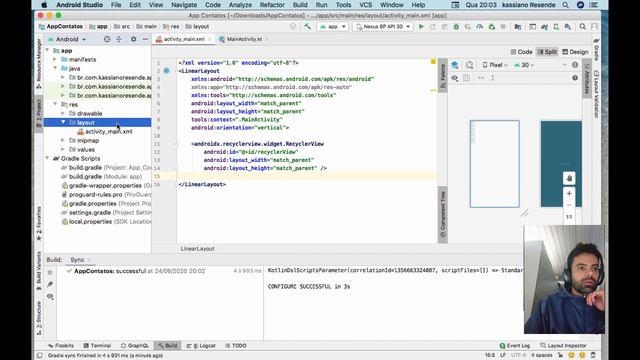Screen dimensions: 640x360
Task: Open the API 30 version dropdown in preview
Action: 524,65
